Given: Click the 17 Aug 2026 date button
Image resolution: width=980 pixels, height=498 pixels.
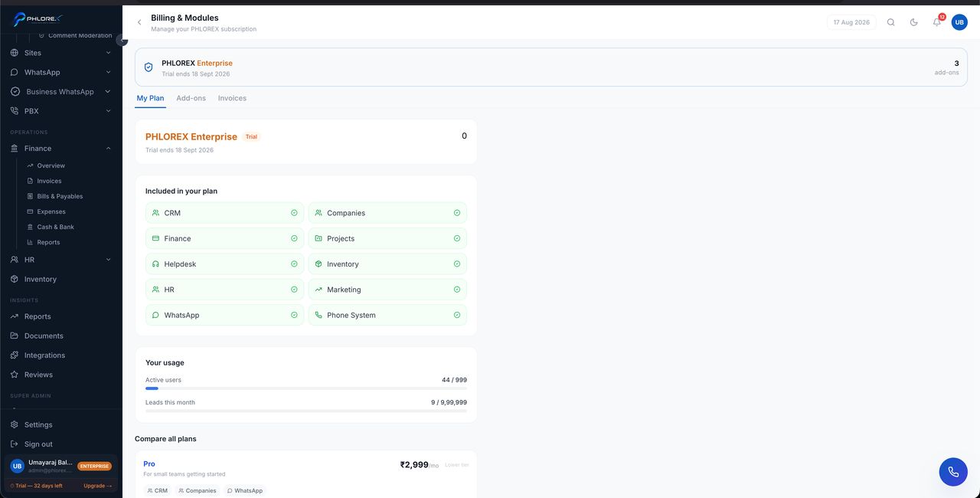Looking at the screenshot, I should [x=851, y=22].
